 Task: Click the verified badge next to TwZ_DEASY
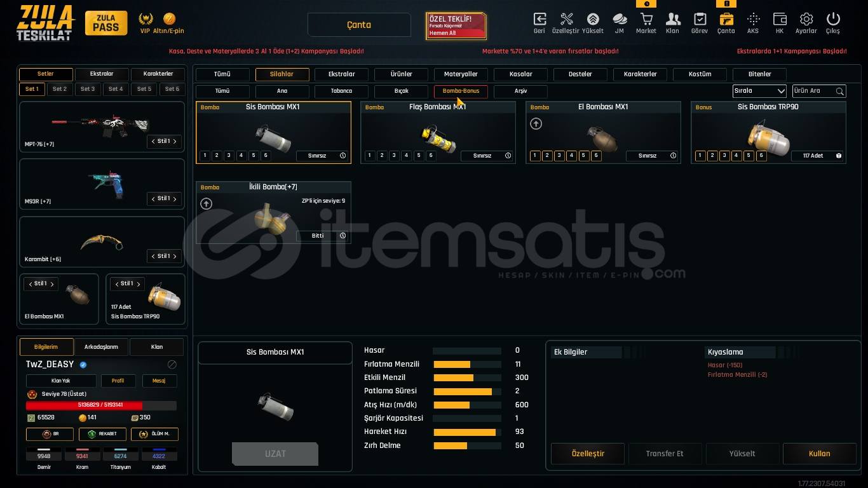click(x=83, y=365)
